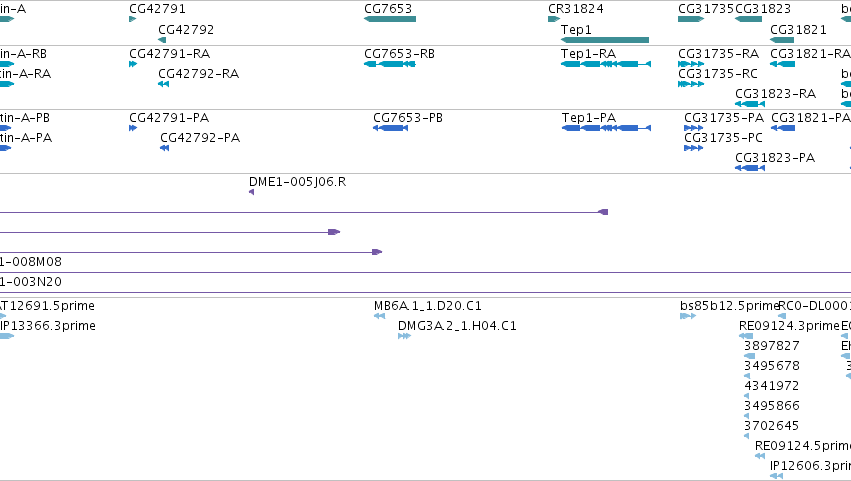
Task: Click the entry labeled 3495678
Action: coord(772,366)
